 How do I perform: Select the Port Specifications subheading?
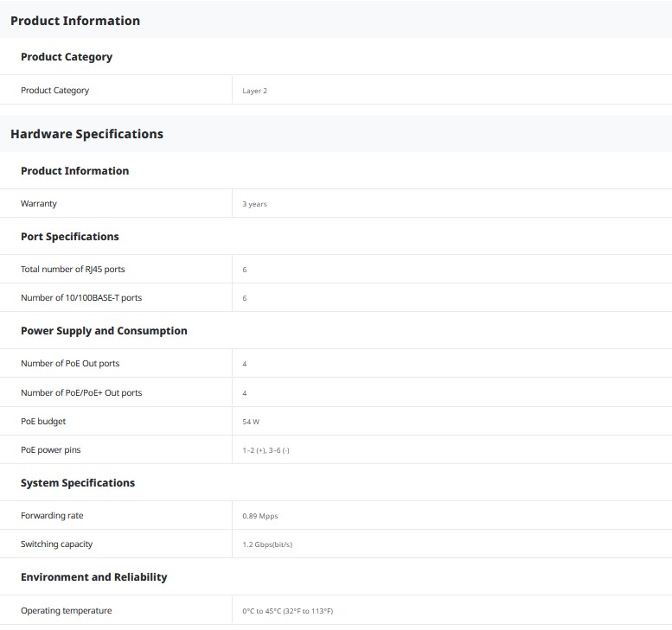[x=70, y=237]
